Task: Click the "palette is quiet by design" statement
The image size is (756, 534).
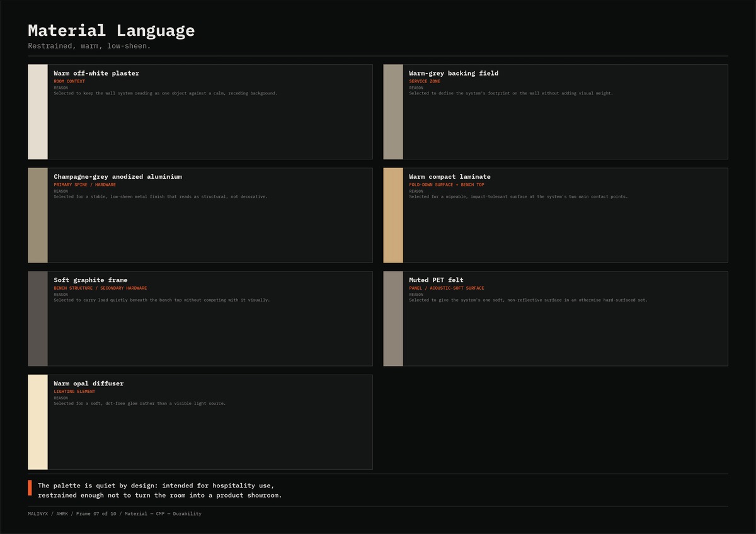Action: (160, 490)
